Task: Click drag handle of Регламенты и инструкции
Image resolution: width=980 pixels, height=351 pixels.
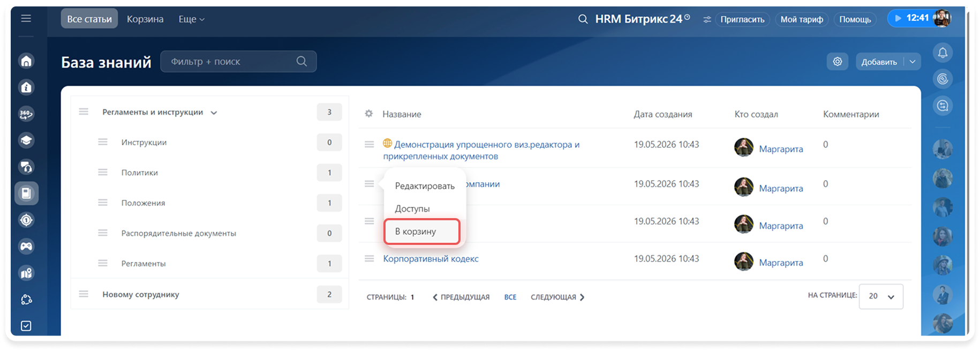Action: coord(84,111)
